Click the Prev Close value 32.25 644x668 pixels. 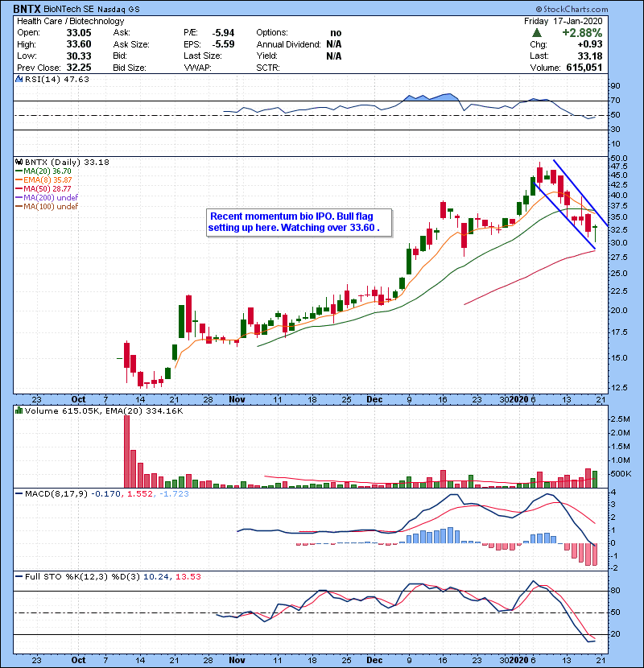[x=79, y=68]
